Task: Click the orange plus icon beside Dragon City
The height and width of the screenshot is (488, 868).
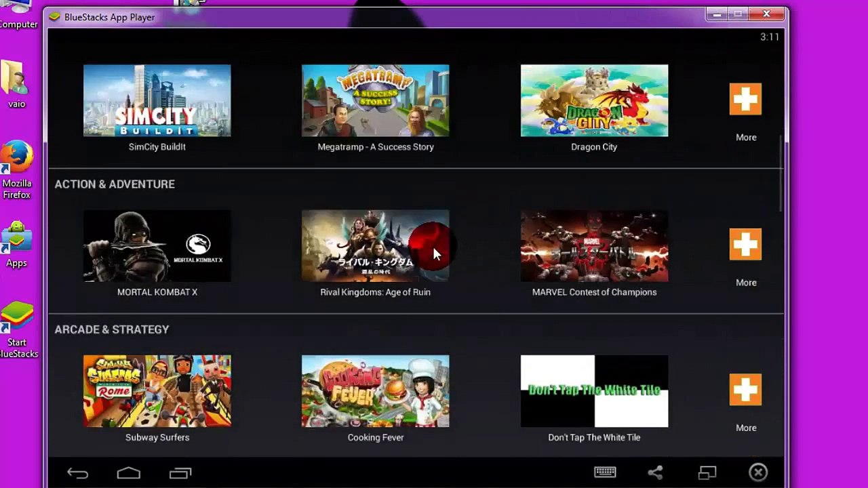Action: pos(745,99)
